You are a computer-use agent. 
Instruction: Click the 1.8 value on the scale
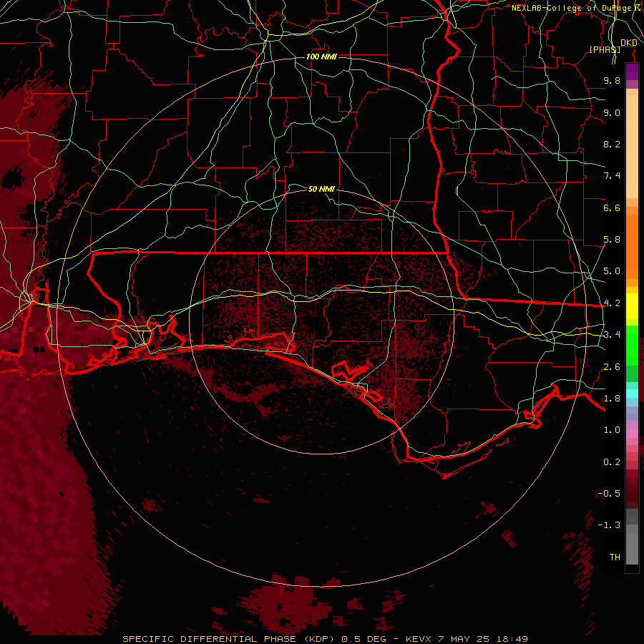click(612, 399)
